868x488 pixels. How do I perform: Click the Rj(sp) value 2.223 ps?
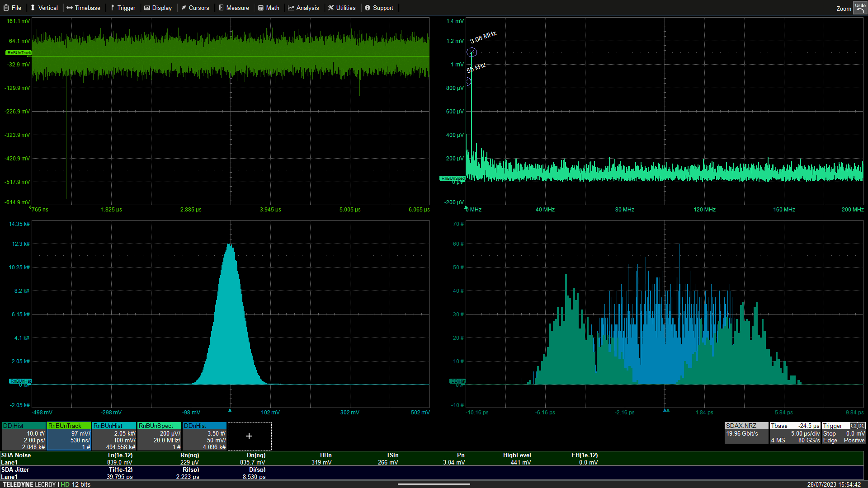pos(188,477)
